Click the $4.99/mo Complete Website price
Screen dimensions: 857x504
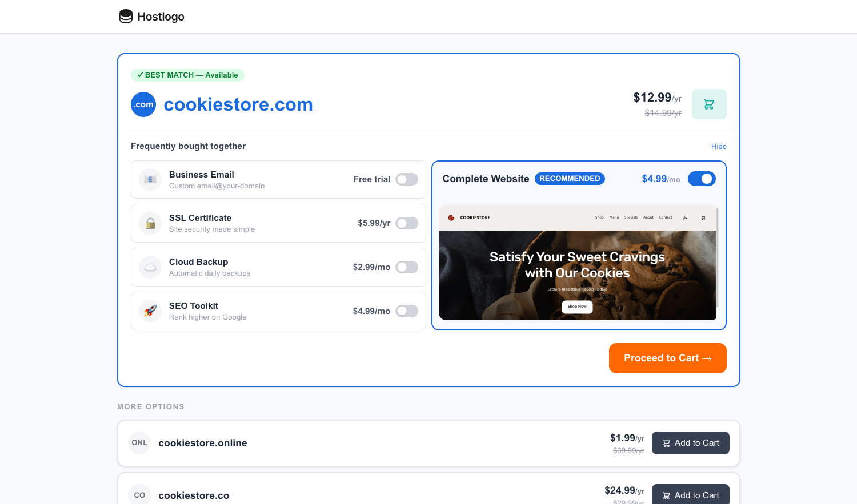point(661,179)
